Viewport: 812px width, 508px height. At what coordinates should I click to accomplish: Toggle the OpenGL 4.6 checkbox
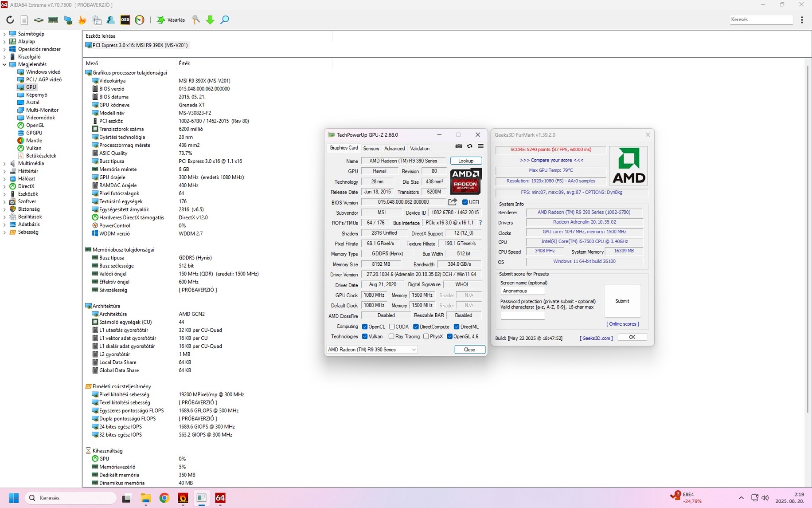tap(449, 337)
